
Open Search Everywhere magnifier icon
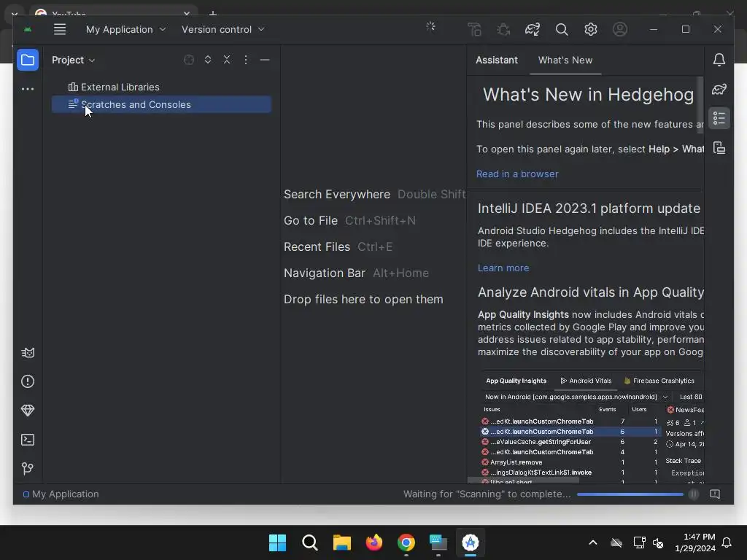tap(562, 29)
